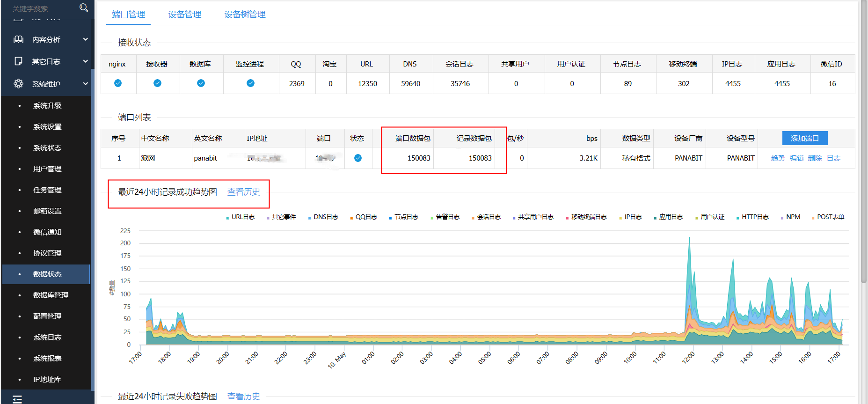Expand the 其它日志 menu chevron
The height and width of the screenshot is (404, 868).
click(86, 61)
